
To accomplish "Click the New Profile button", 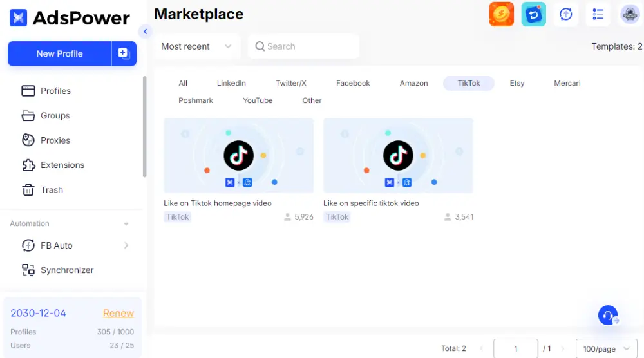I will pyautogui.click(x=59, y=53).
